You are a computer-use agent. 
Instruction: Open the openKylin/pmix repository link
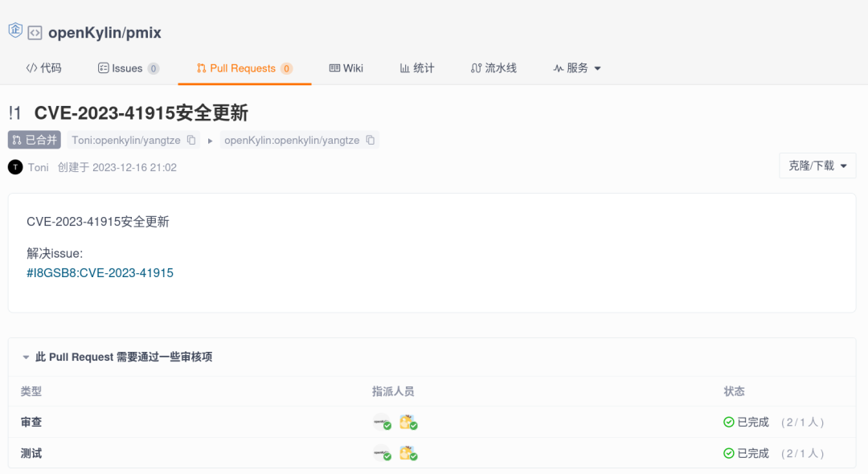click(x=104, y=33)
